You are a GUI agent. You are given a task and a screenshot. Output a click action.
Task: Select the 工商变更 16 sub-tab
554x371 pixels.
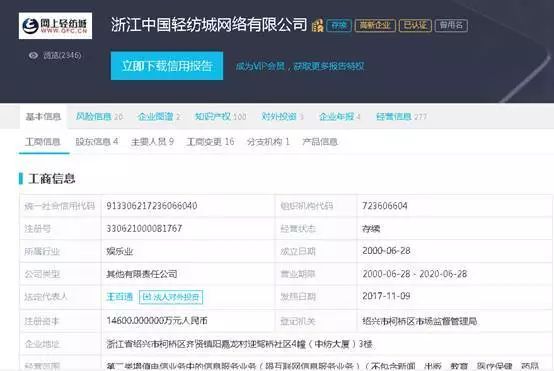tap(210, 142)
